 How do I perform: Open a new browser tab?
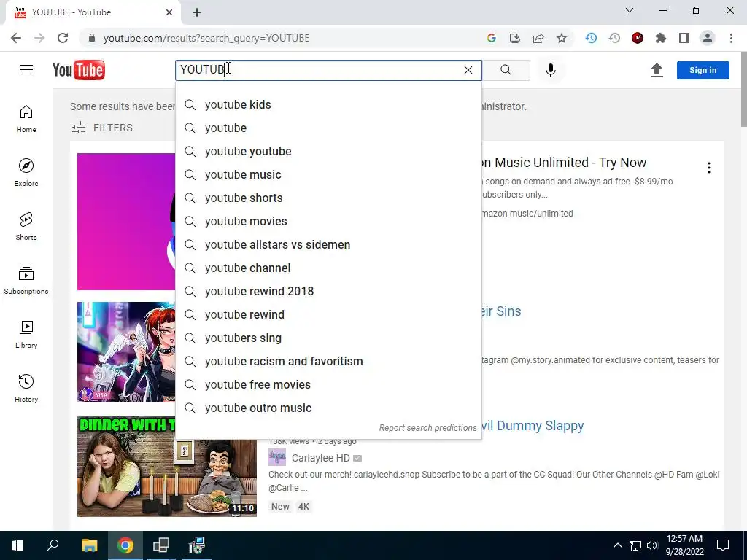pos(197,12)
